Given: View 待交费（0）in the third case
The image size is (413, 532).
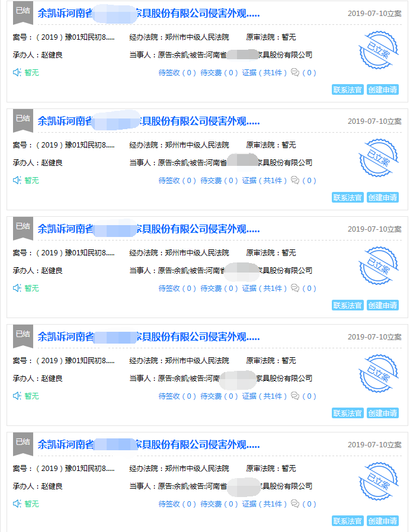Looking at the screenshot, I should (x=219, y=289).
